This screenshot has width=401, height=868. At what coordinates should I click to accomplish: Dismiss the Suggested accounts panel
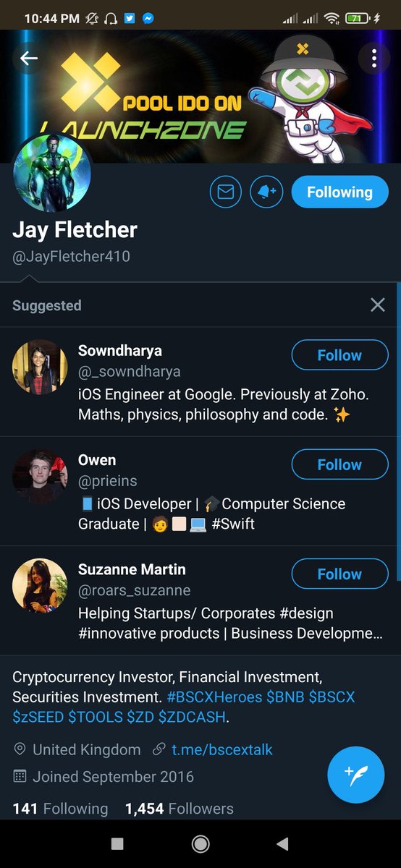[x=378, y=305]
